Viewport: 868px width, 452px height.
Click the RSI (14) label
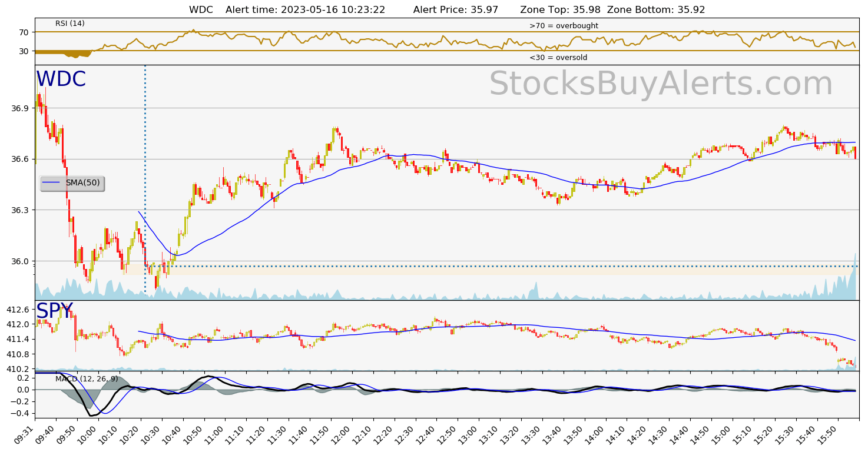70,24
